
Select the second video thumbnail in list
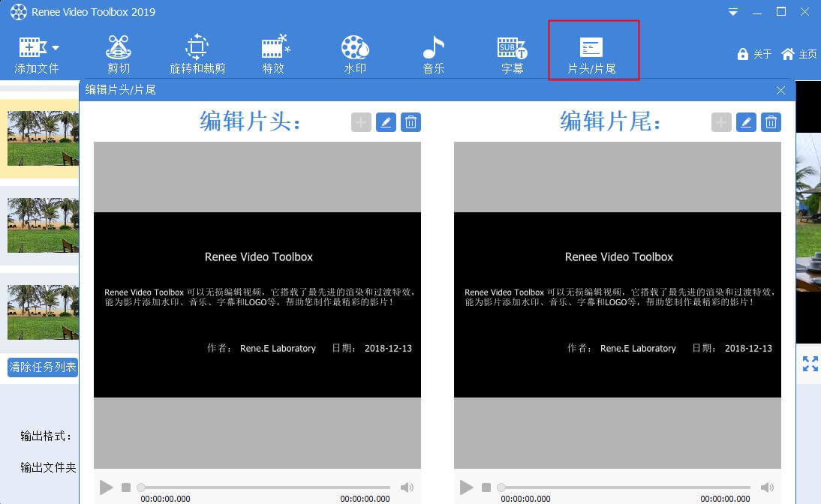tap(43, 225)
